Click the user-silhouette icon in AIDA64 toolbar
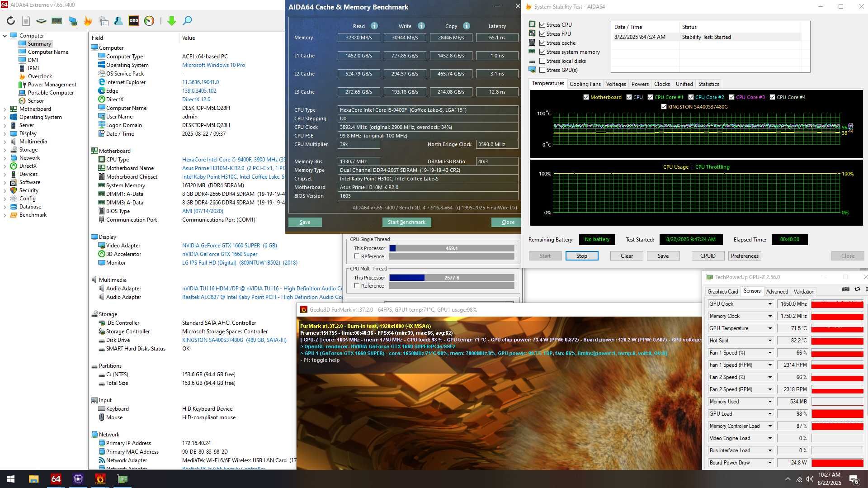The height and width of the screenshot is (488, 868). tap(118, 21)
